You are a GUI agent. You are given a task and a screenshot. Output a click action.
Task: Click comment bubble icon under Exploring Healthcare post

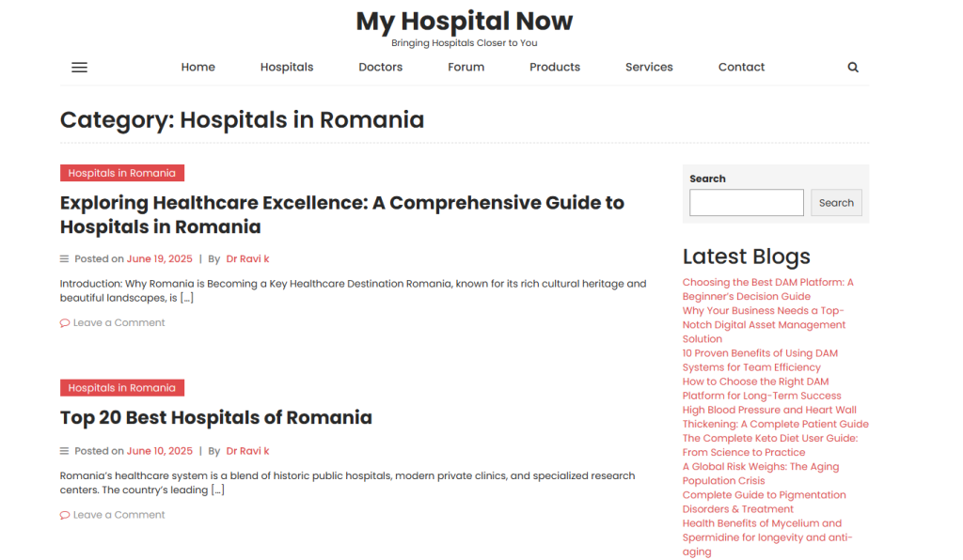(65, 323)
